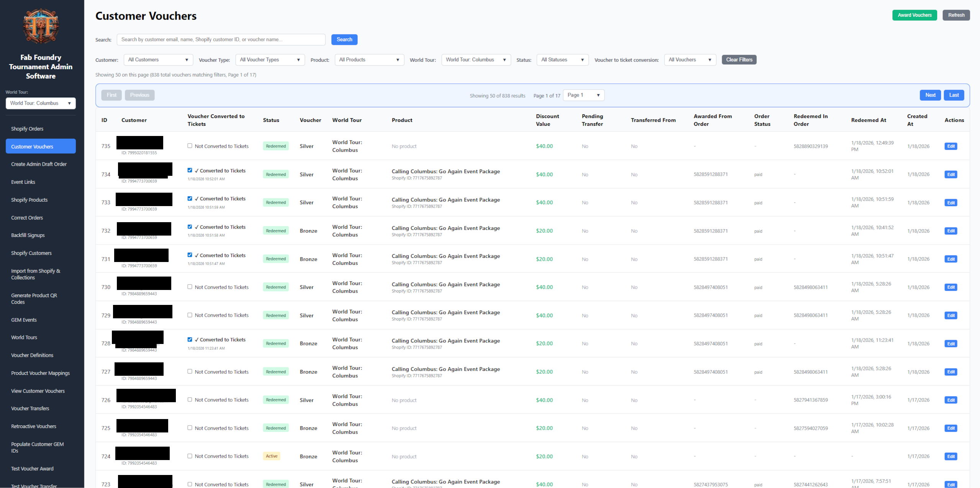The width and height of the screenshot is (980, 488).
Task: Open the Page 1 pagination selector
Action: pyautogui.click(x=583, y=95)
